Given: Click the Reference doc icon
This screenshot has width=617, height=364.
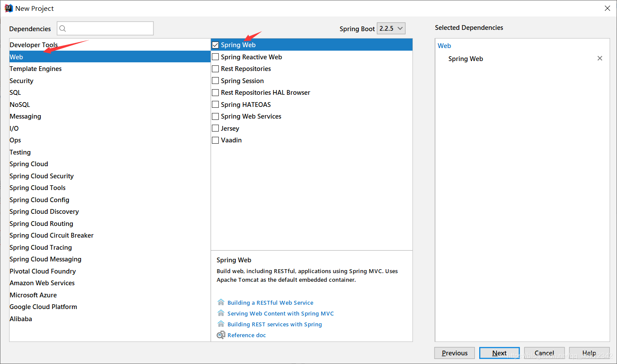Looking at the screenshot, I should click(221, 335).
